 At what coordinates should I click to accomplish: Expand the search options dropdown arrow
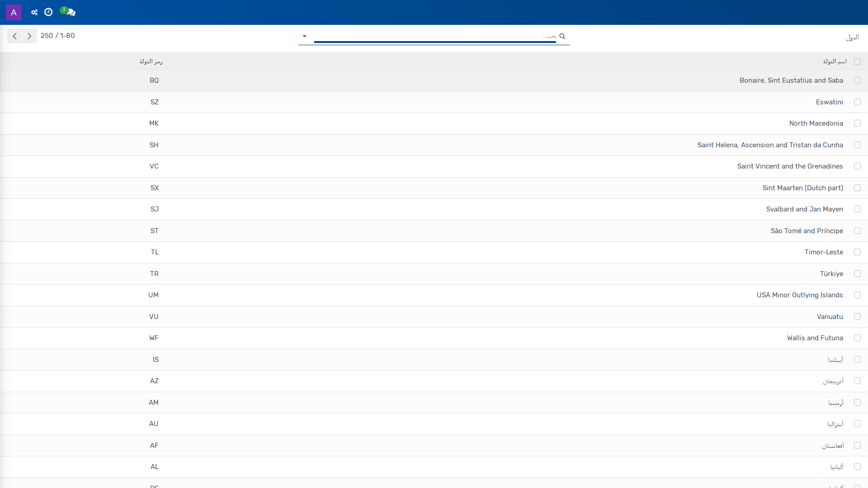[x=304, y=36]
